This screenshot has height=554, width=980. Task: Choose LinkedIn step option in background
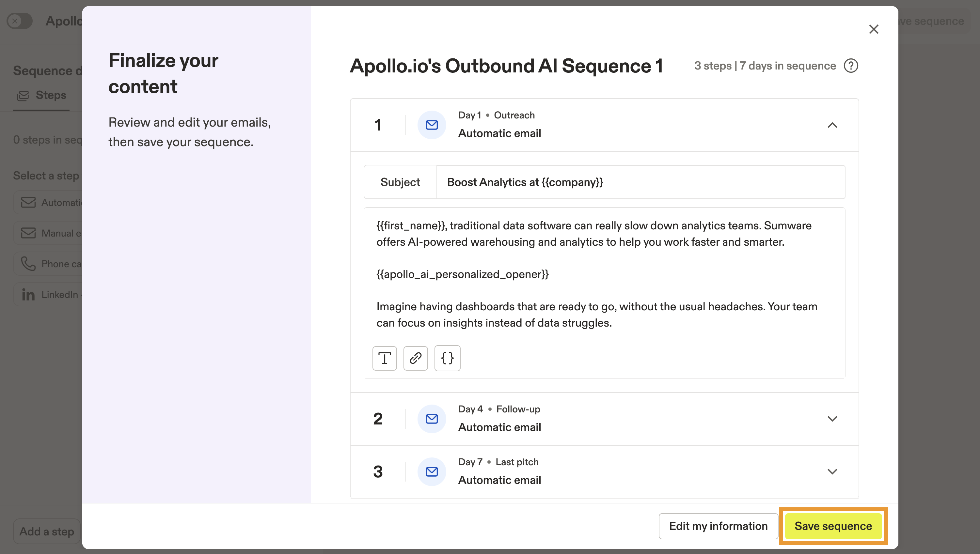pyautogui.click(x=48, y=295)
